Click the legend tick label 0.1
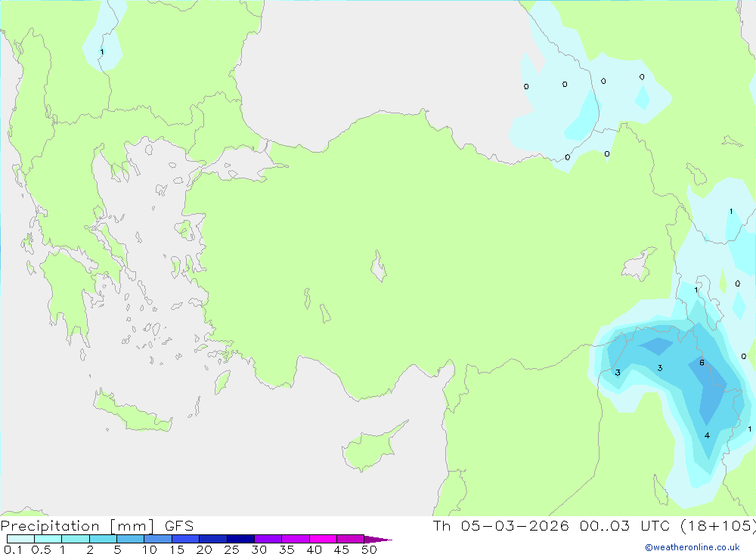This screenshot has width=756, height=554. point(13,549)
